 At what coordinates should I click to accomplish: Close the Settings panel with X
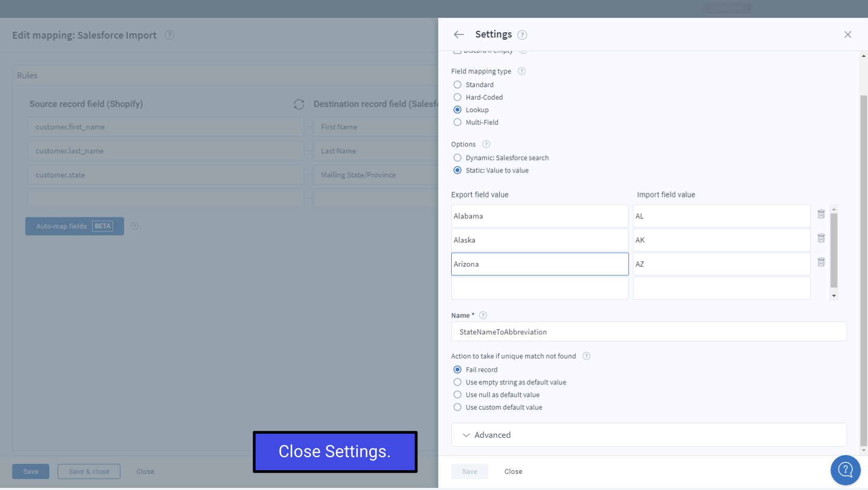(847, 34)
